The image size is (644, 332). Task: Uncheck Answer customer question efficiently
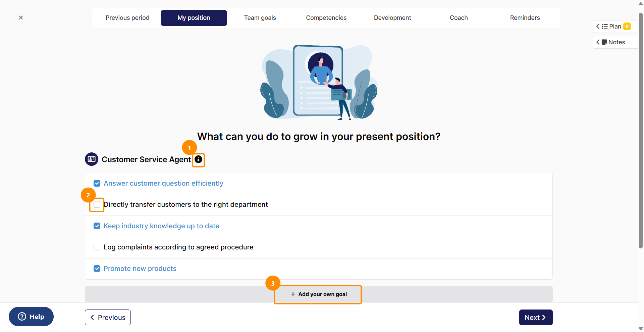[97, 183]
